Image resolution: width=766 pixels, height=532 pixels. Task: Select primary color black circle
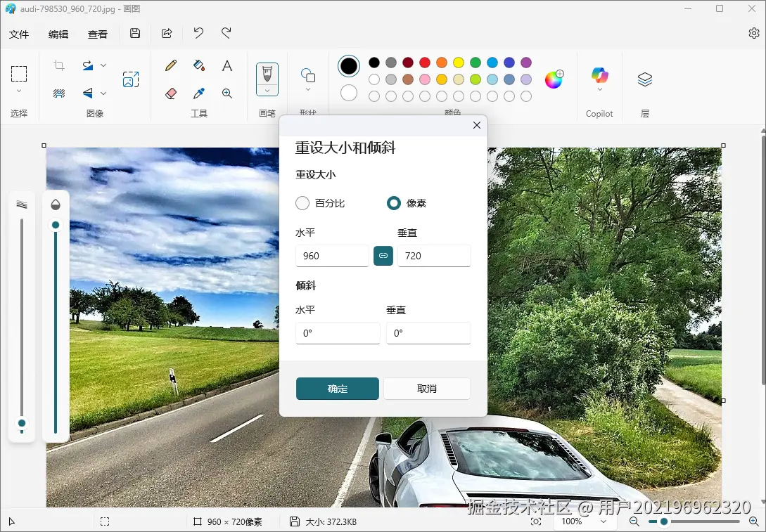coord(349,66)
